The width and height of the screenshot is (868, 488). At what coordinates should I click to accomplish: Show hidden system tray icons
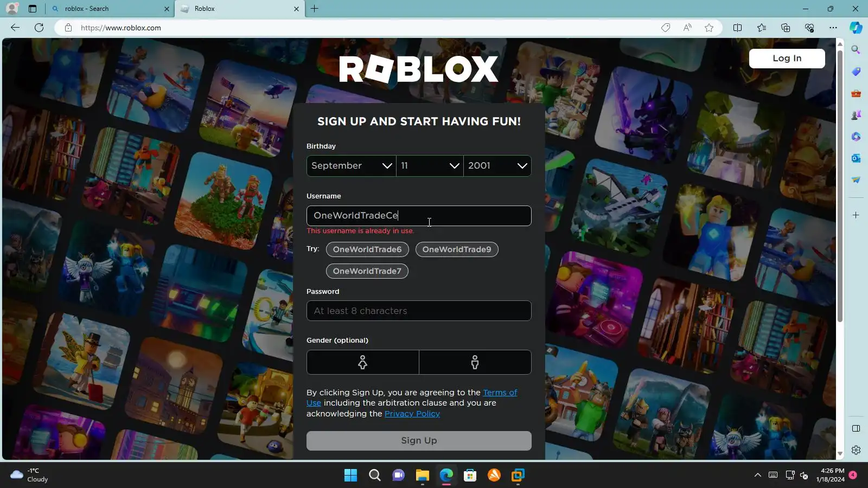(x=758, y=476)
